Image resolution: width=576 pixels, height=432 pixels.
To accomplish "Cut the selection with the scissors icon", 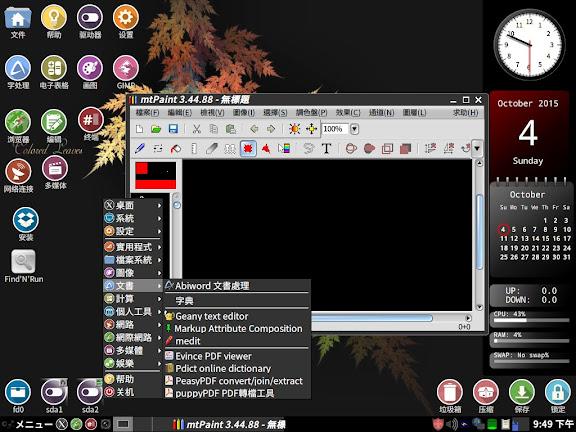I will point(197,129).
